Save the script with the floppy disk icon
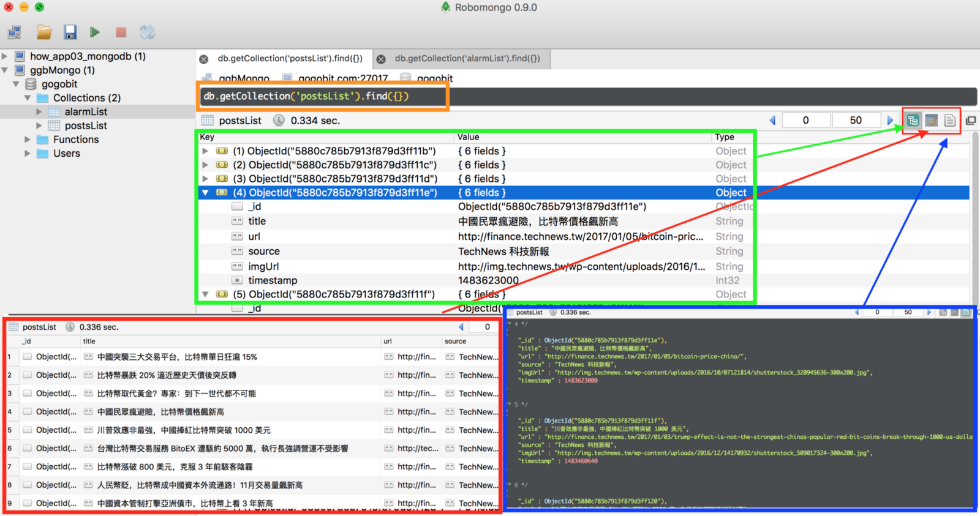The width and height of the screenshot is (980, 516). [x=70, y=32]
